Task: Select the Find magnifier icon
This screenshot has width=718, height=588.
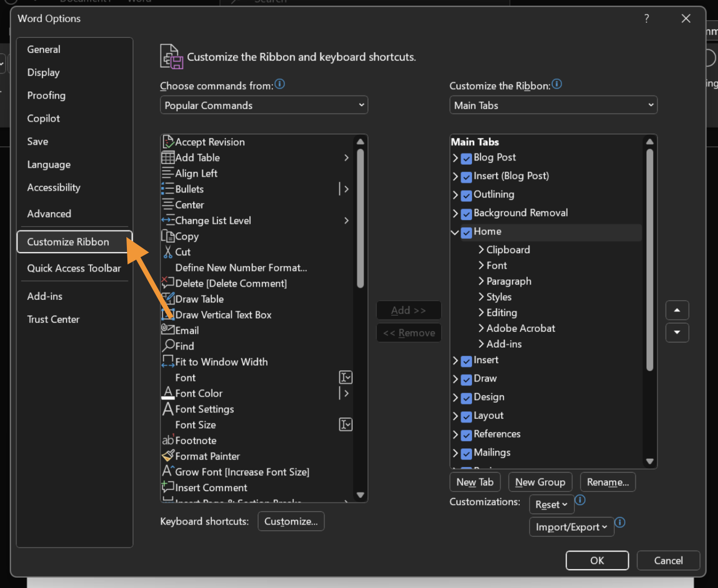Action: tap(168, 346)
